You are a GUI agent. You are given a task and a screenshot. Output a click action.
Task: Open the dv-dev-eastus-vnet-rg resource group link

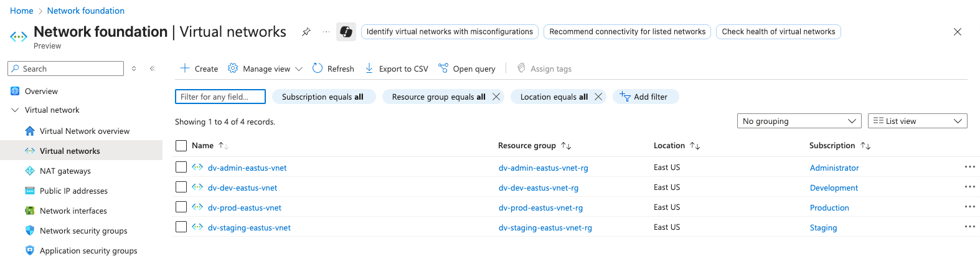point(538,187)
